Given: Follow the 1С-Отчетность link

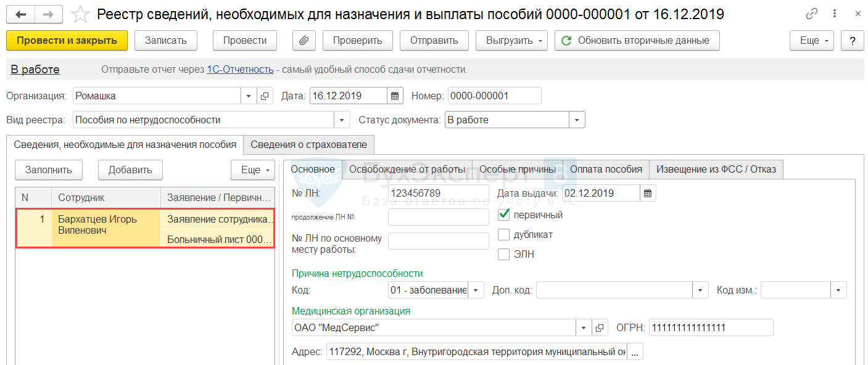Looking at the screenshot, I should (239, 70).
